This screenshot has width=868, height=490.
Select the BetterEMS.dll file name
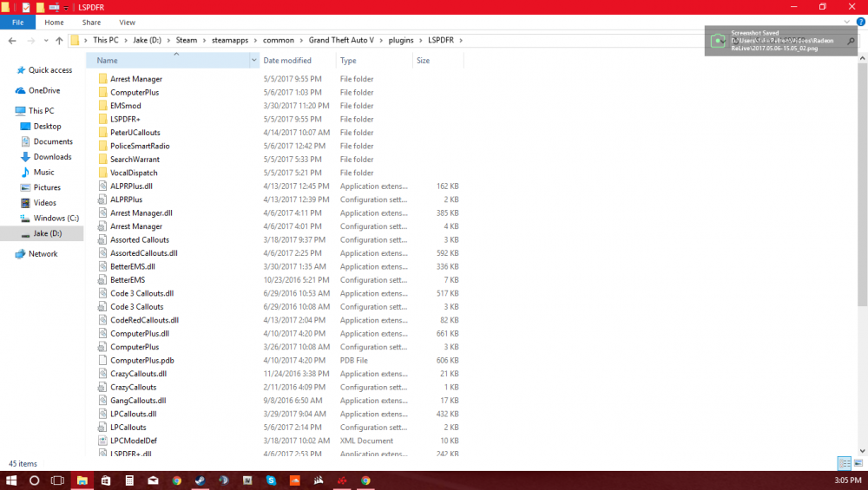(133, 266)
